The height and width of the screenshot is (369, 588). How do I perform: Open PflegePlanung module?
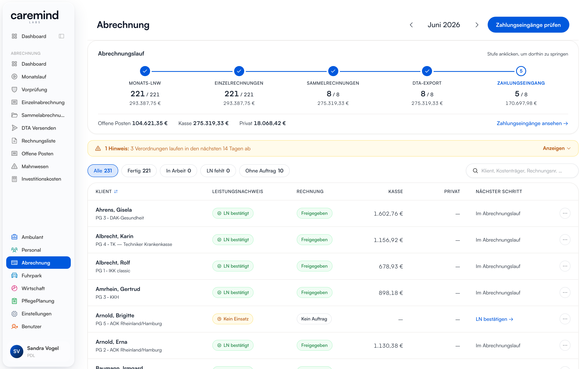coord(38,301)
